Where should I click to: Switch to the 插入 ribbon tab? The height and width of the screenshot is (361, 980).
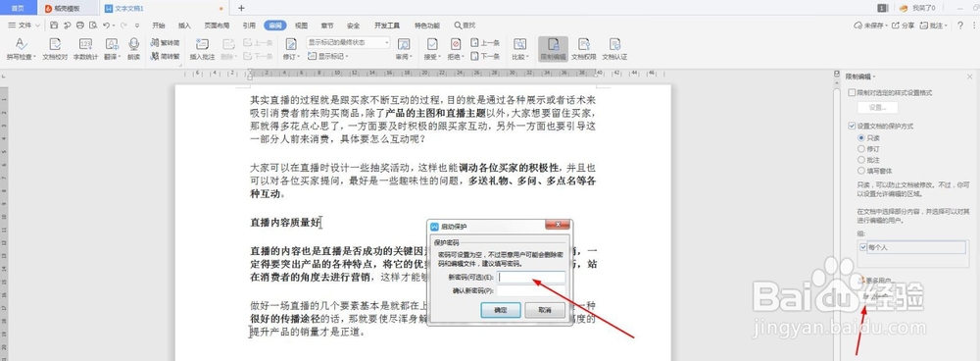click(x=184, y=26)
